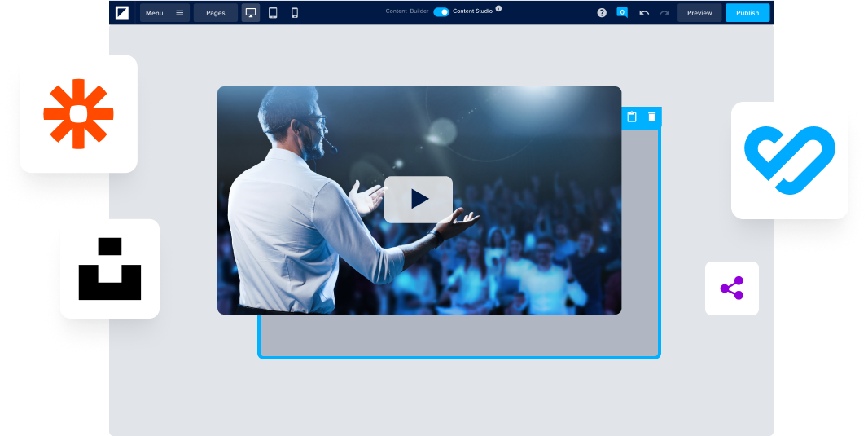
Task: Undo the last change
Action: (x=644, y=13)
